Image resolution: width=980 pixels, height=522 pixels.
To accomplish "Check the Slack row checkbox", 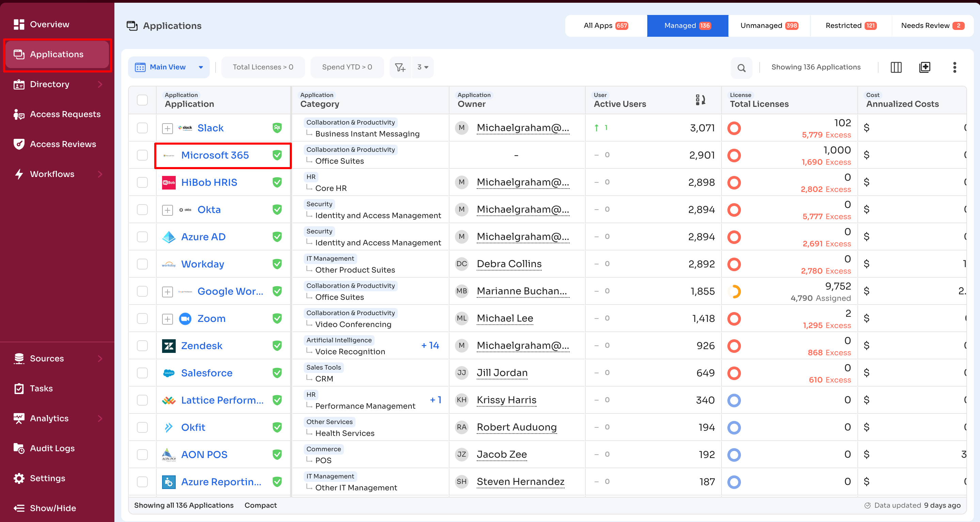I will pyautogui.click(x=142, y=128).
